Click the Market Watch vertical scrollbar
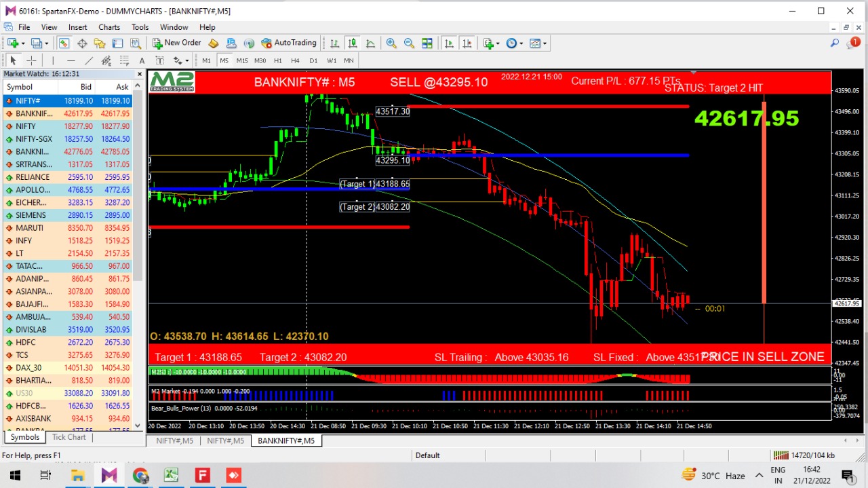The image size is (868, 488). [138, 256]
